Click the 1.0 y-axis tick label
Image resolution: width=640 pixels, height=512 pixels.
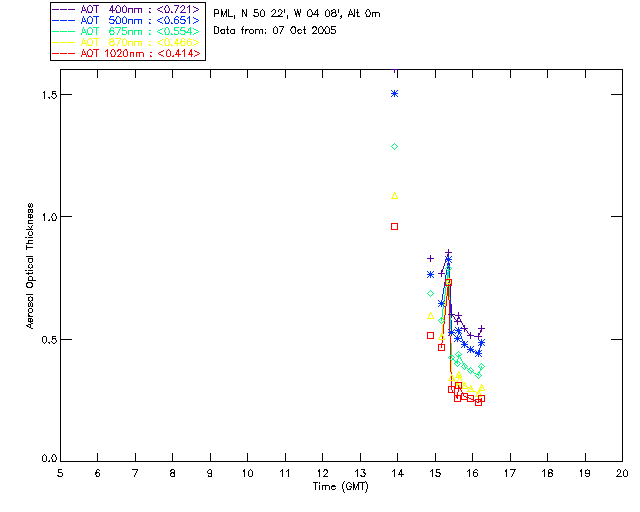pos(49,217)
